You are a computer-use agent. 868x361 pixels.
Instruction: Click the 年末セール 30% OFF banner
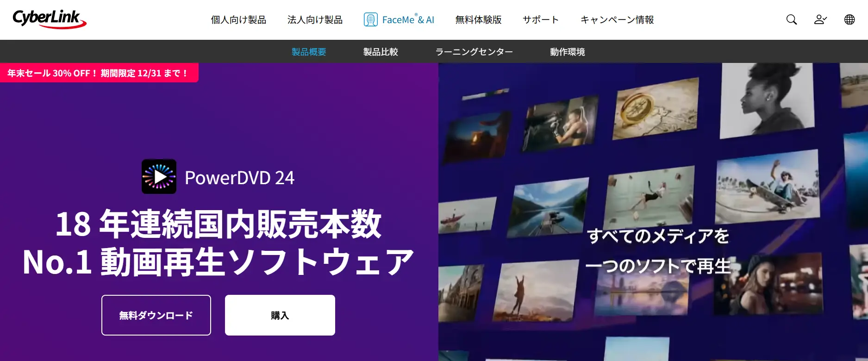coord(99,73)
